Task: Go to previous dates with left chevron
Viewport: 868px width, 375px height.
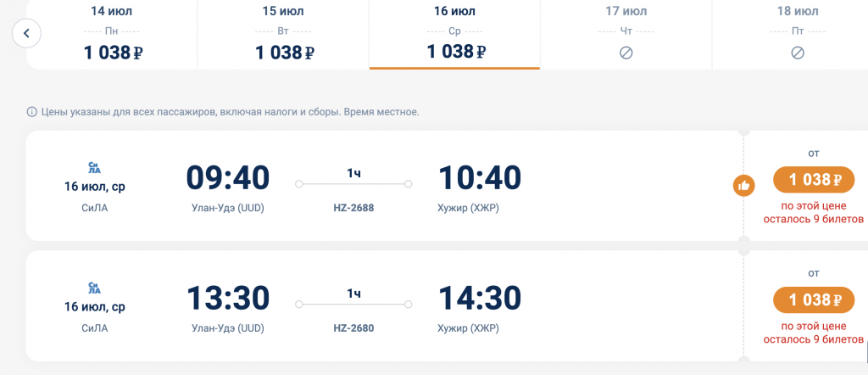Action: (x=26, y=33)
